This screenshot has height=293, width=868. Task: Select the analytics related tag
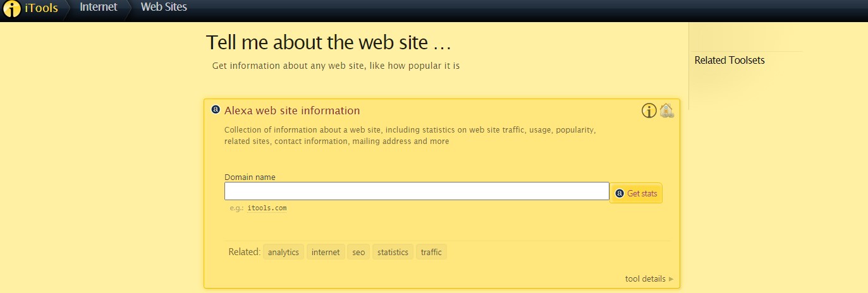[283, 252]
